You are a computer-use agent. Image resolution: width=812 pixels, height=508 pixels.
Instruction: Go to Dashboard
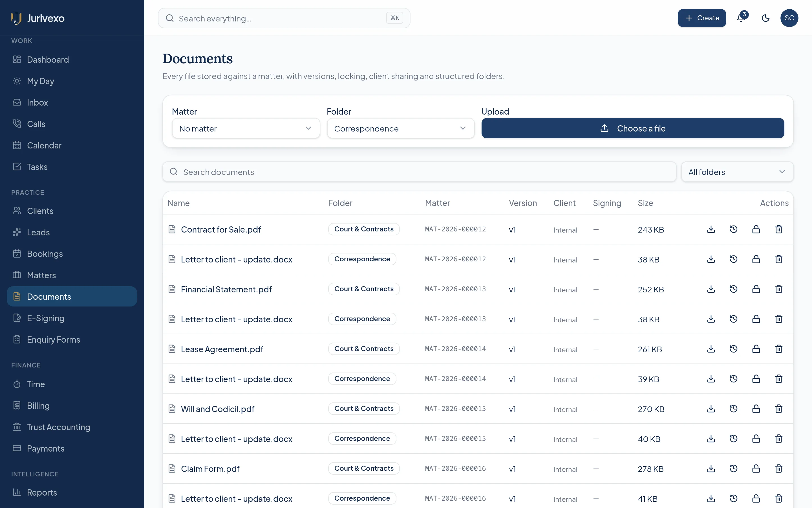point(72,60)
